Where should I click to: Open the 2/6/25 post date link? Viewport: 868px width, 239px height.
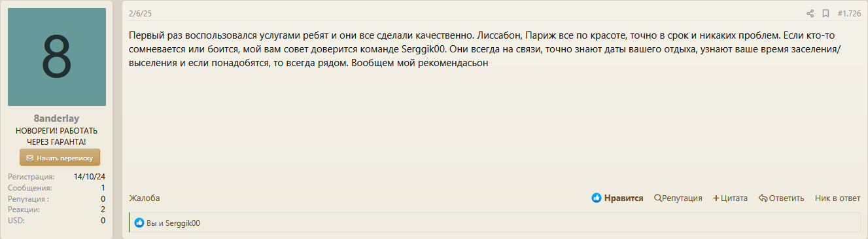(x=141, y=13)
